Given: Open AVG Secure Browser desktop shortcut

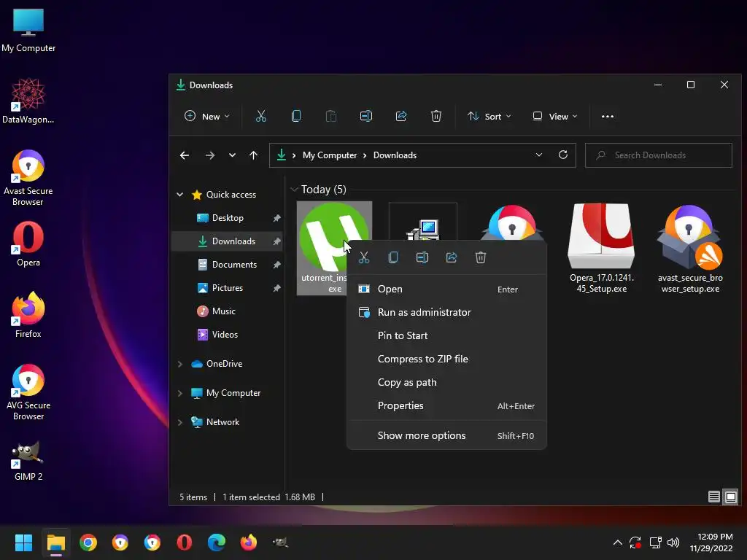Looking at the screenshot, I should 28,392.
